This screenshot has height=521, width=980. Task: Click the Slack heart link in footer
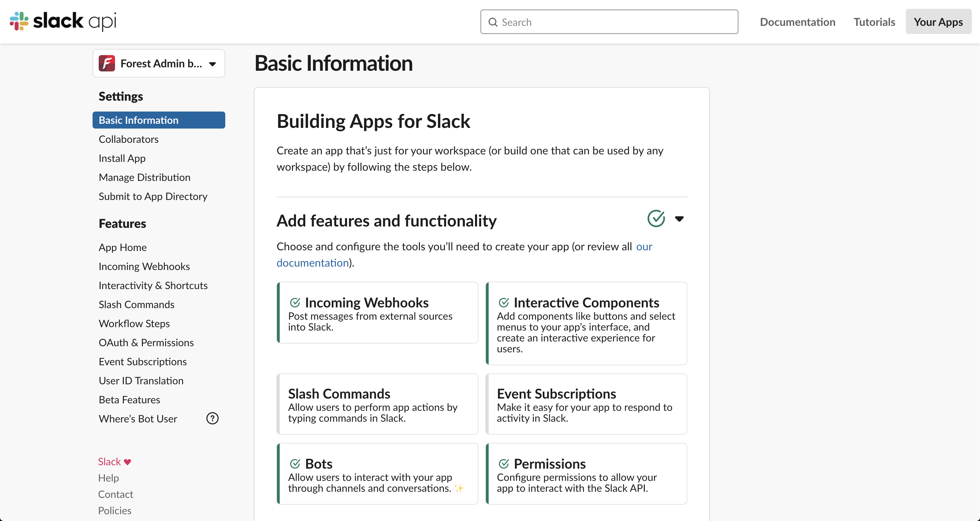click(x=115, y=462)
